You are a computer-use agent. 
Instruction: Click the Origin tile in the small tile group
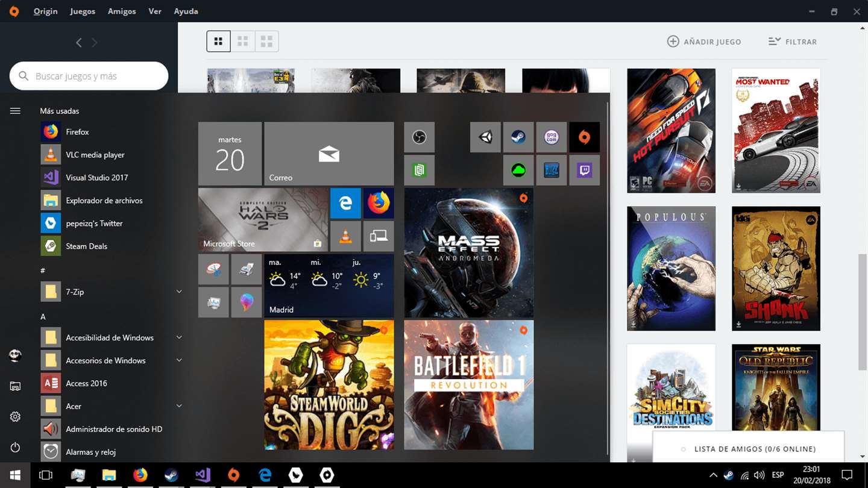[x=584, y=137]
